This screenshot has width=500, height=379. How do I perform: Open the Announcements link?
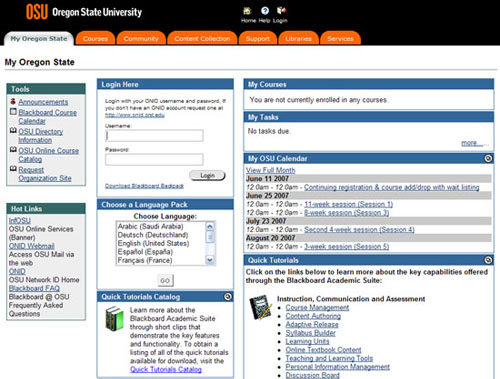coord(43,102)
